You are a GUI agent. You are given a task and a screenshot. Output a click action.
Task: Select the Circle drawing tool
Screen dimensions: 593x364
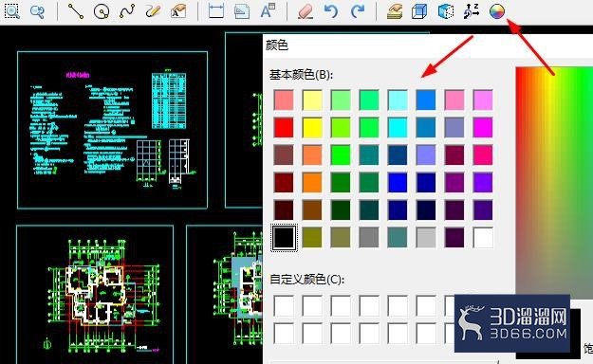tap(102, 11)
